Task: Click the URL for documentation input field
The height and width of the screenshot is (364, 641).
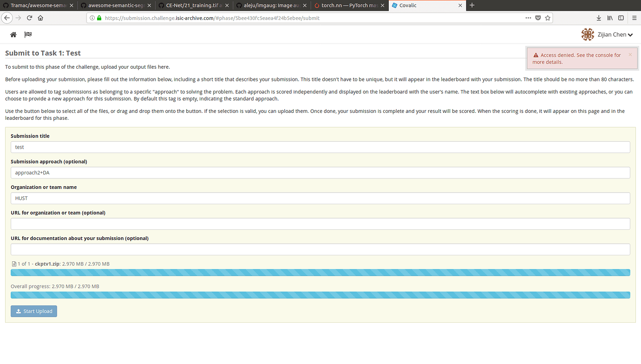Action: (320, 249)
